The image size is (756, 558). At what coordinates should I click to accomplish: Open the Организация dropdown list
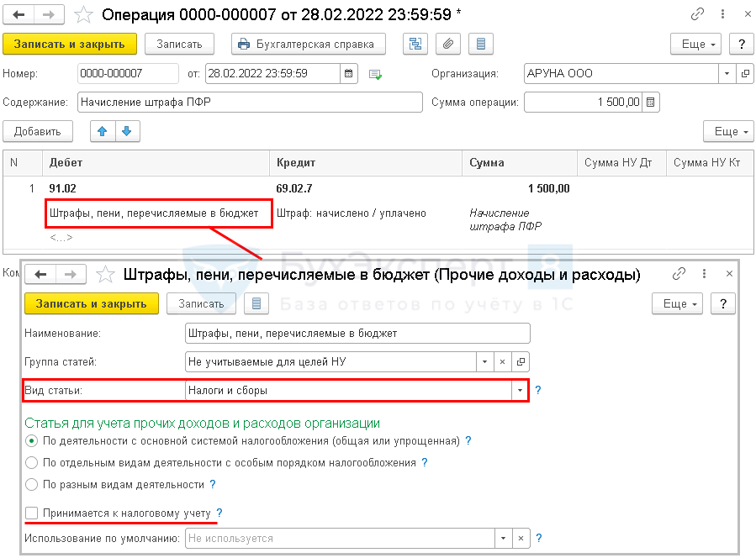pyautogui.click(x=727, y=74)
